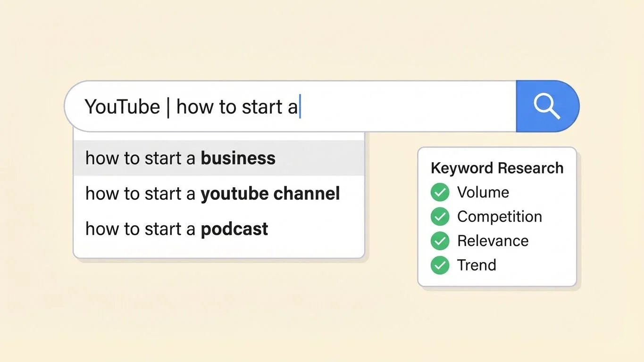Toggle the Competition green checkmark
Image resolution: width=644 pixels, height=362 pixels.
[440, 216]
